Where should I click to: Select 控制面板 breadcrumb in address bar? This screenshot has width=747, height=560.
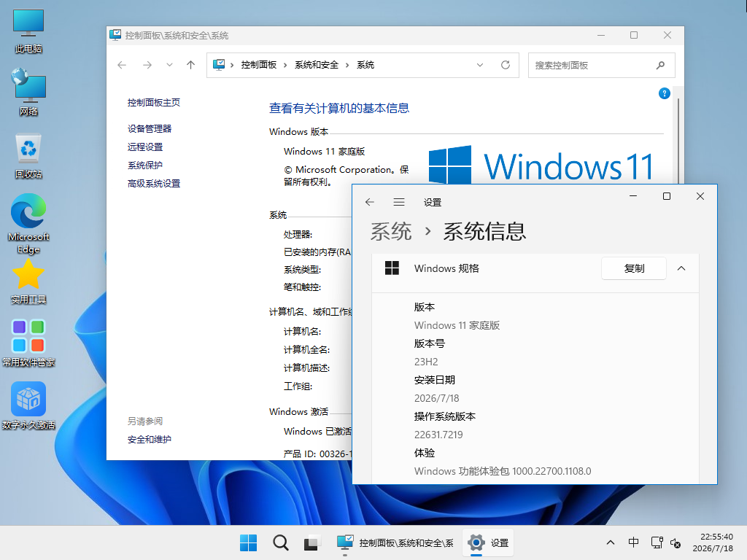coord(259,65)
